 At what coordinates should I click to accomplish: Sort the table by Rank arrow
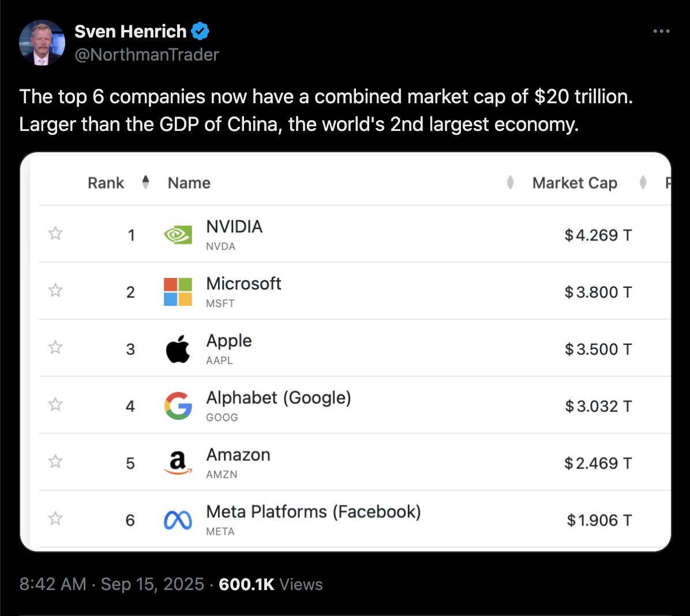(x=145, y=182)
